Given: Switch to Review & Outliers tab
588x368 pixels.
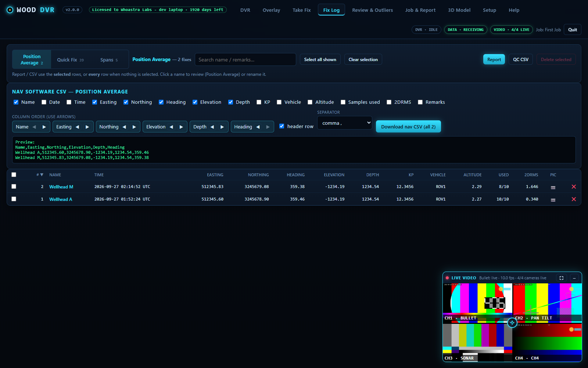Looking at the screenshot, I should [372, 10].
